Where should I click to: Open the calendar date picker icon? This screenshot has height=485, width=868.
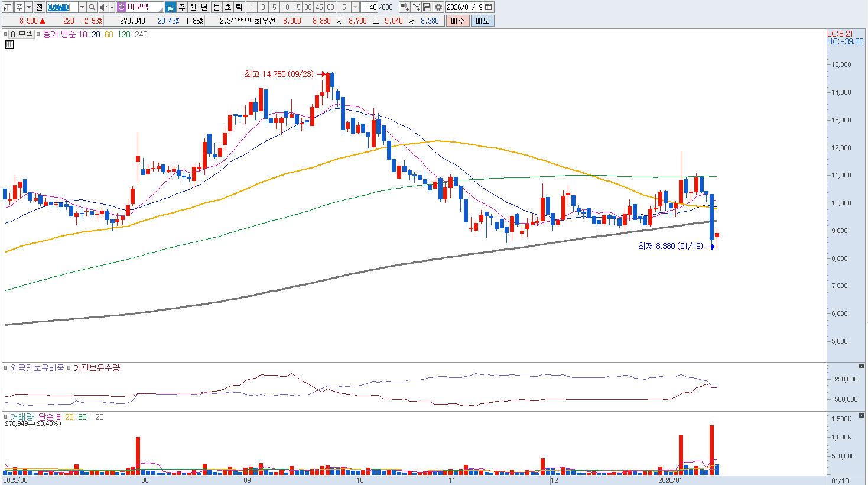click(488, 7)
